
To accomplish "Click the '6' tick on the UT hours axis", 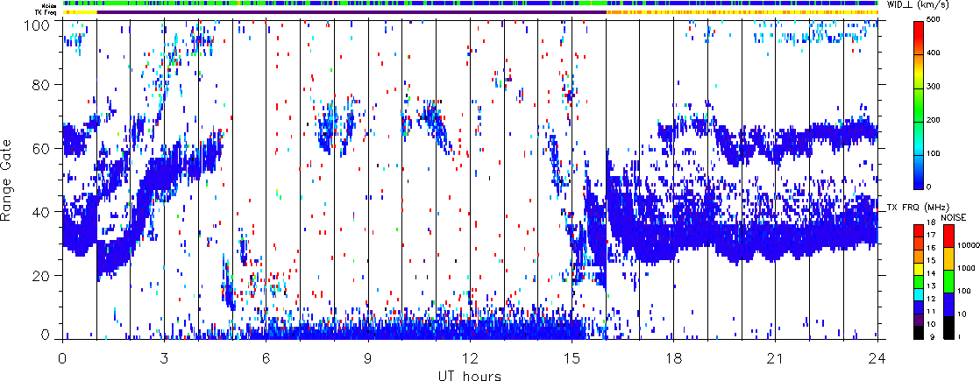I will (266, 358).
